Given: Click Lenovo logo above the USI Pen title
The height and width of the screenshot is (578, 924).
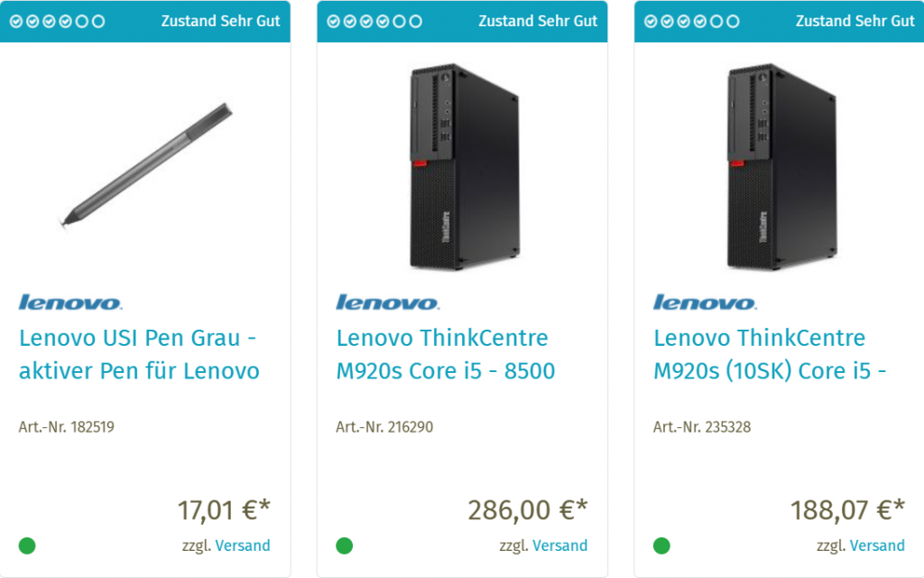Looking at the screenshot, I should click(x=71, y=303).
